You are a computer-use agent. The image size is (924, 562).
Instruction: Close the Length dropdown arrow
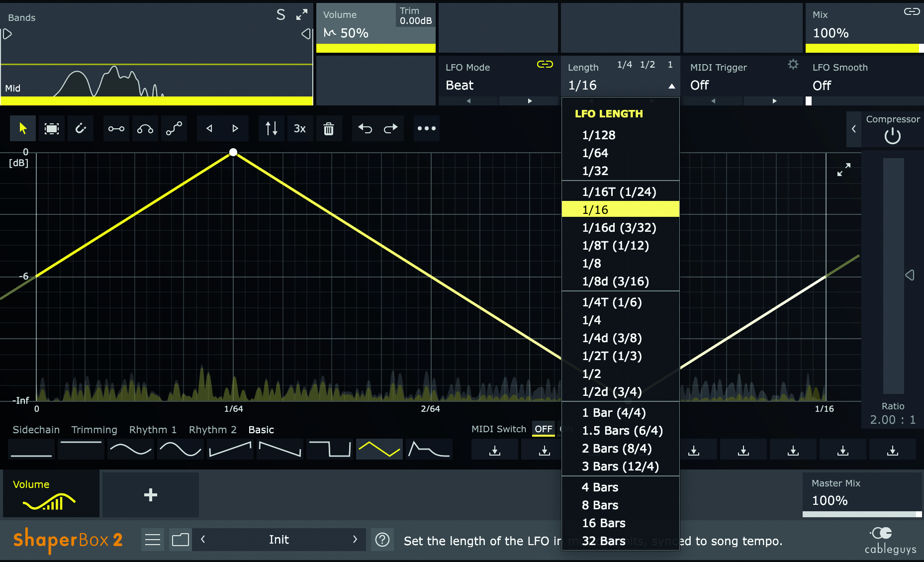(x=672, y=86)
